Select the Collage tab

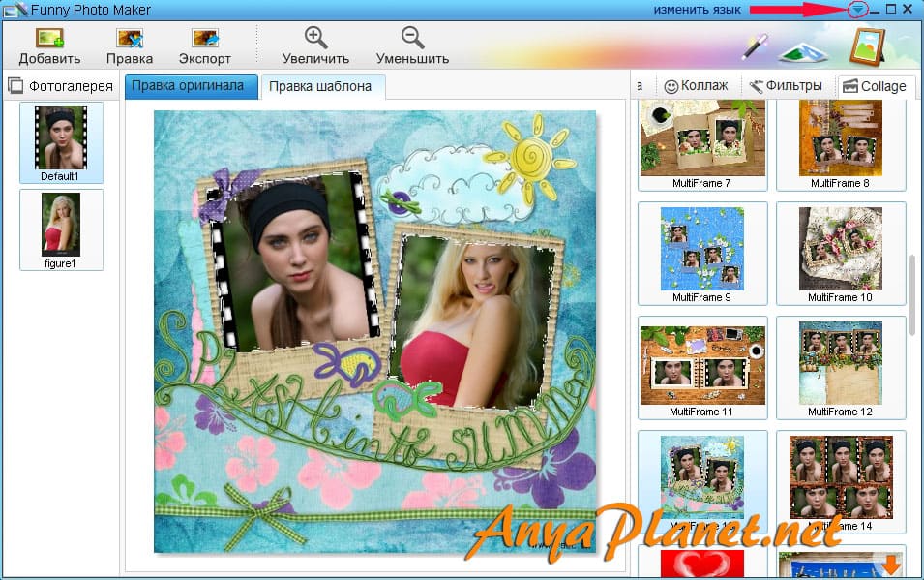tap(875, 86)
